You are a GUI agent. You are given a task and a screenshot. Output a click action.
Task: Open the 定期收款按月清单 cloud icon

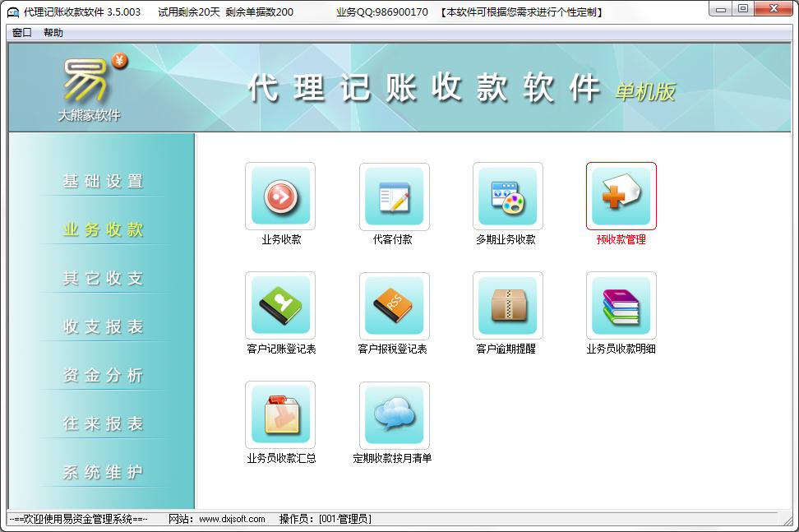click(x=394, y=414)
